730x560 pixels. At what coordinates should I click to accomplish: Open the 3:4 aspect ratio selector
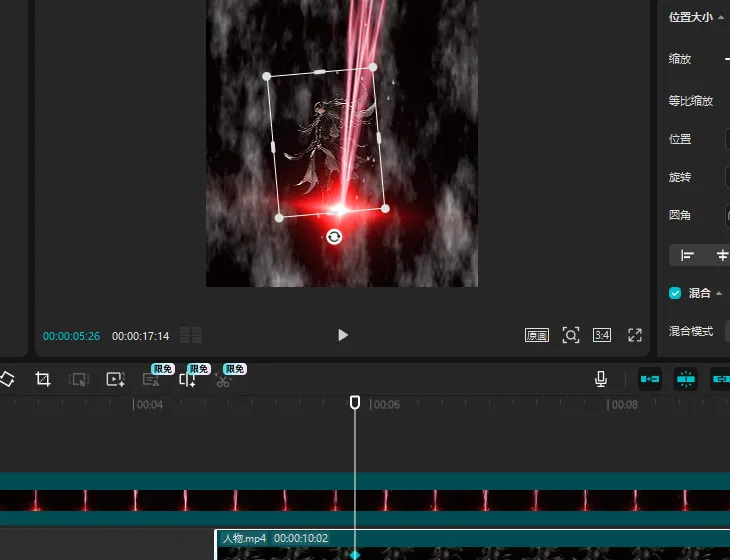602,335
